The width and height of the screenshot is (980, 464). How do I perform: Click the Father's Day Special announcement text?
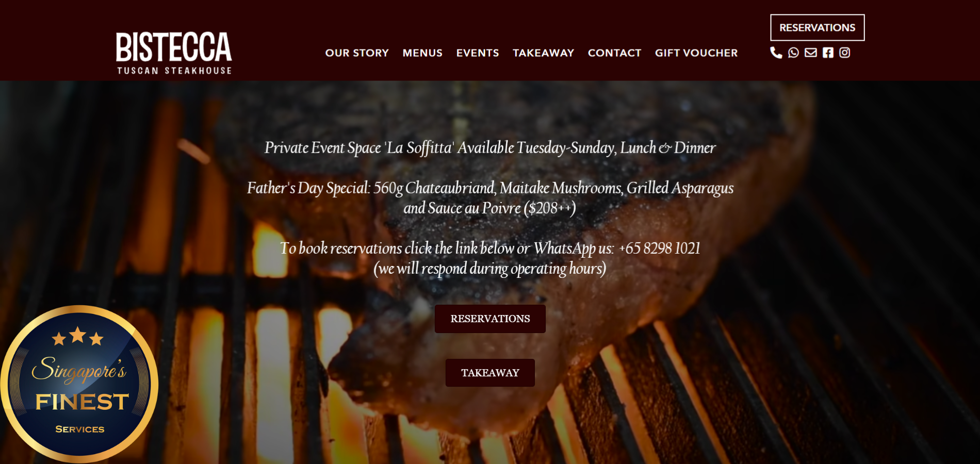[x=490, y=197]
